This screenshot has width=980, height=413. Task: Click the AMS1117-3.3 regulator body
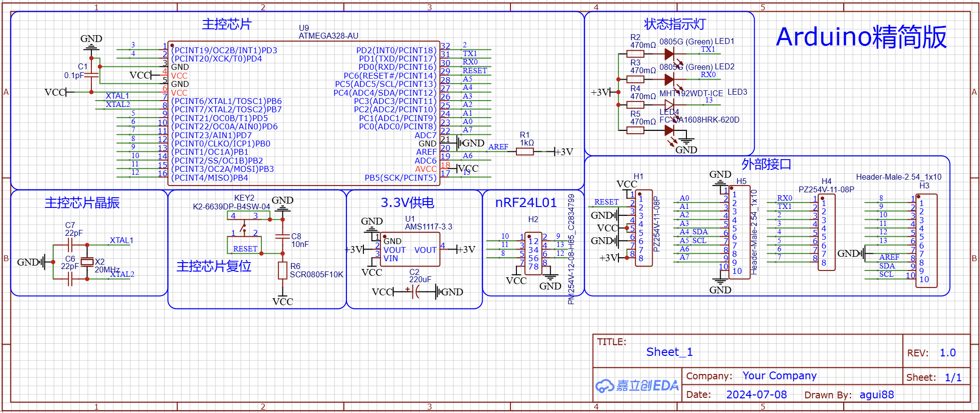click(x=410, y=249)
